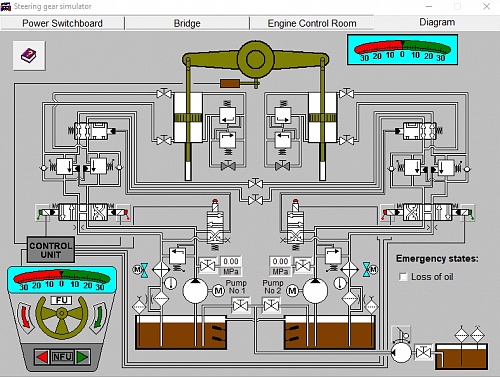Click the green right NFU arrow button

(82, 357)
